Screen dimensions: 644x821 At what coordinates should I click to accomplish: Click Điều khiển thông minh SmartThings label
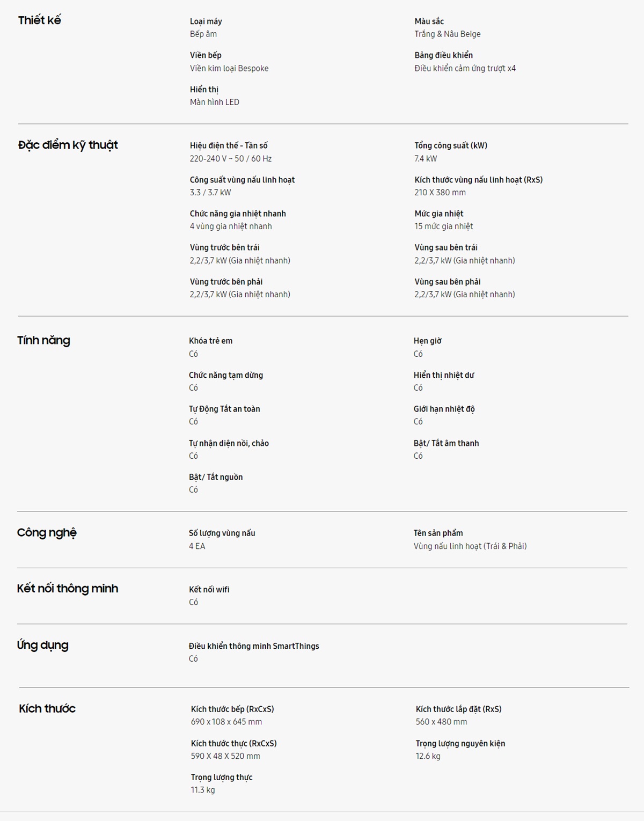253,646
